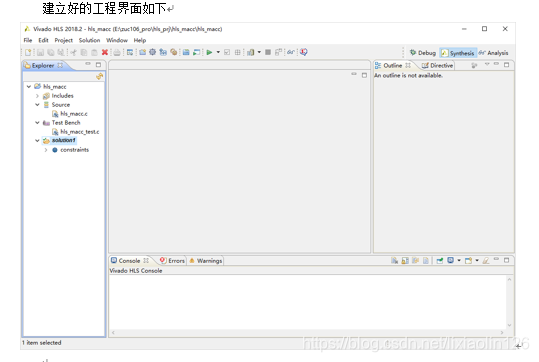Click the red X Delete toolbar icon
The height and width of the screenshot is (362, 539).
coord(105,52)
